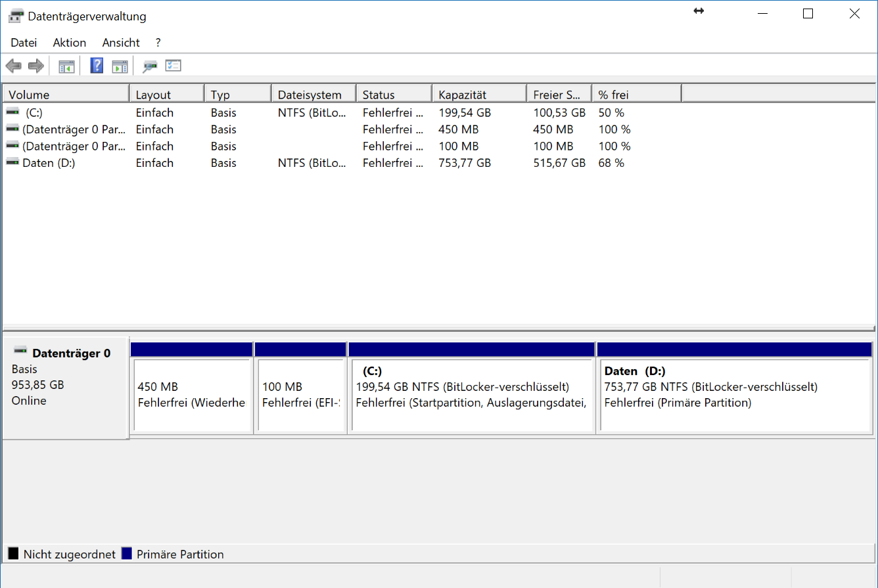Minimize the Datenträgerverwaltung window
The width and height of the screenshot is (878, 588).
tap(762, 14)
